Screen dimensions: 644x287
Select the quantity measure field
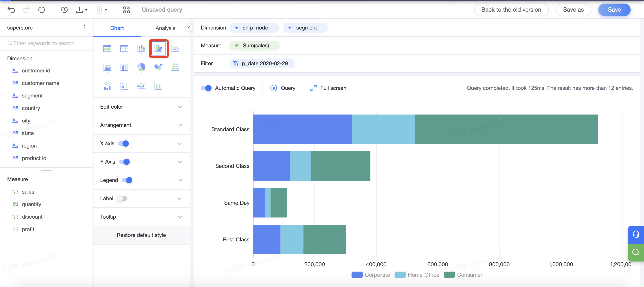point(31,204)
